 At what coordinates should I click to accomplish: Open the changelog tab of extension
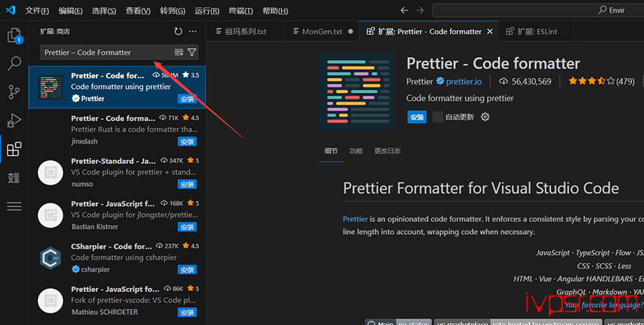pyautogui.click(x=387, y=151)
